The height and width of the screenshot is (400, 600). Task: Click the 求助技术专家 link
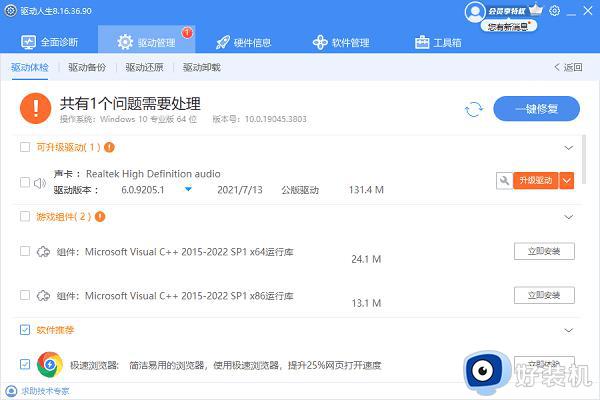coord(45,391)
